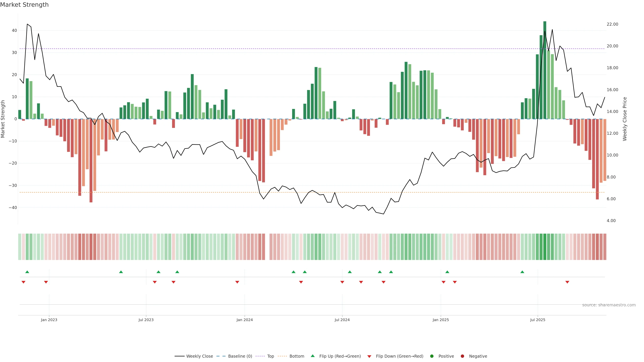This screenshot has width=644, height=362.
Task: Click the lowest red bar in early 2023
Action: click(x=91, y=161)
